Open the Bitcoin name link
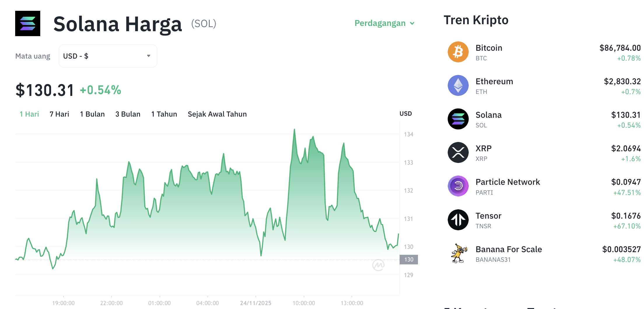Image resolution: width=644 pixels, height=309 pixels. point(489,48)
